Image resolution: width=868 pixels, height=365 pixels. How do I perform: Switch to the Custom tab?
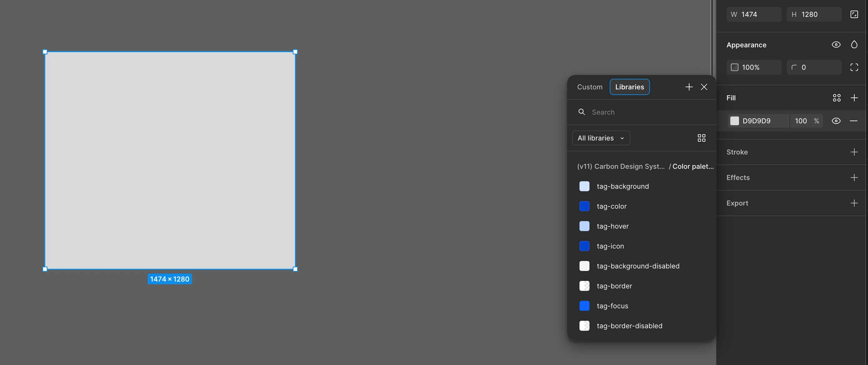[590, 87]
